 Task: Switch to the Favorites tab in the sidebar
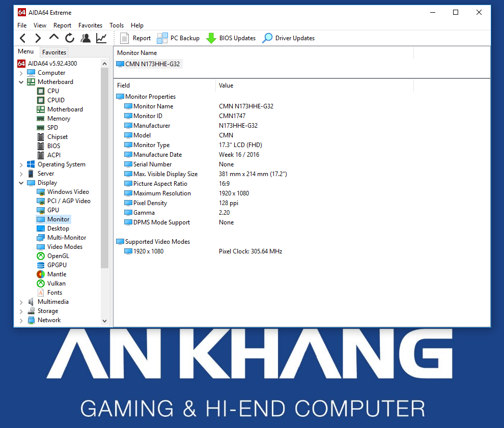tap(54, 52)
